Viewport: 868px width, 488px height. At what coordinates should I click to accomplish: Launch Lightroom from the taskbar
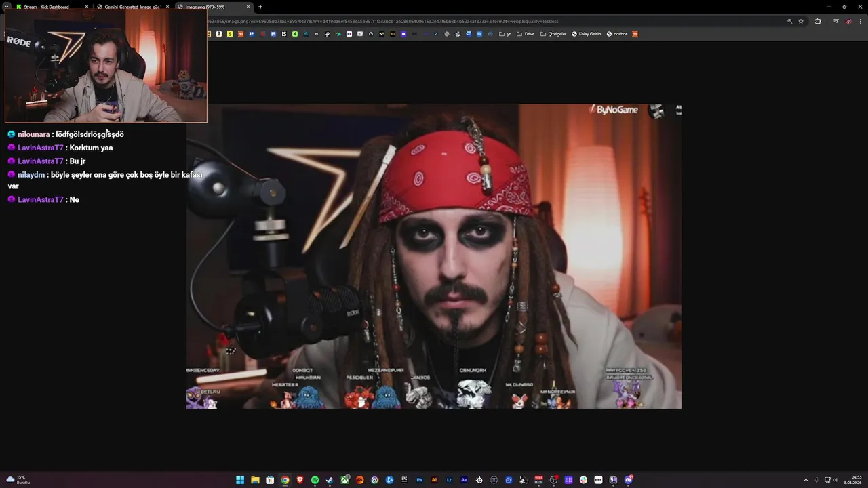[449, 480]
